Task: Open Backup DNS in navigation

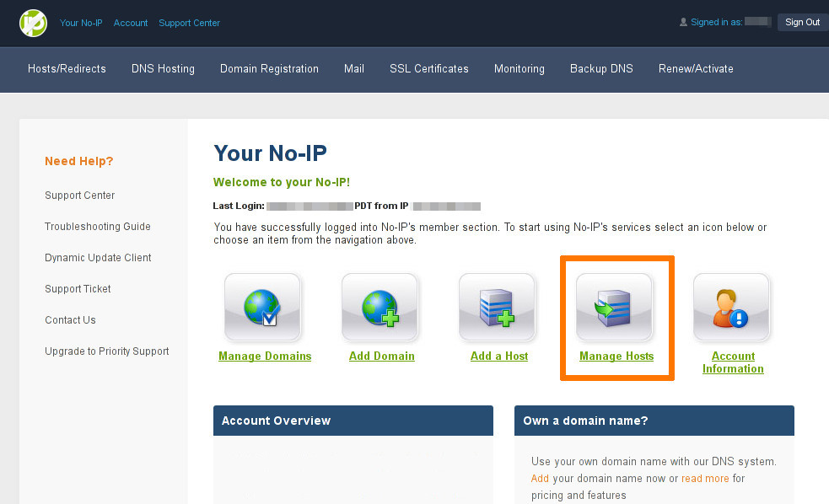Action: pos(601,68)
